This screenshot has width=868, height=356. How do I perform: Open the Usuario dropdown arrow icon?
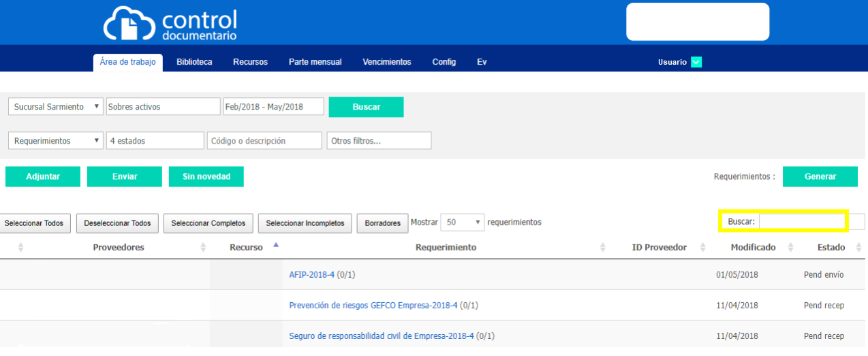click(696, 62)
